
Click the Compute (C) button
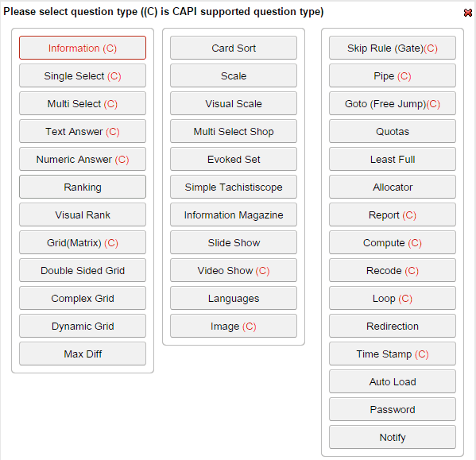tap(393, 242)
